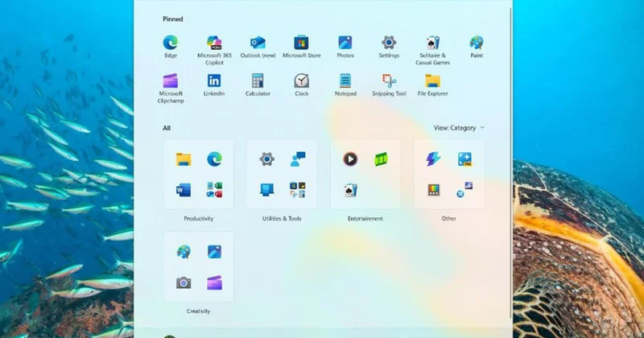
Task: Open Solitaire cards icon in Entertainment category
Action: 350,190
